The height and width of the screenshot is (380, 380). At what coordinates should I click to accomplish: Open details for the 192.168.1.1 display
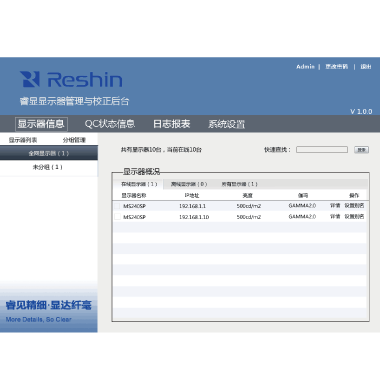pyautogui.click(x=335, y=206)
